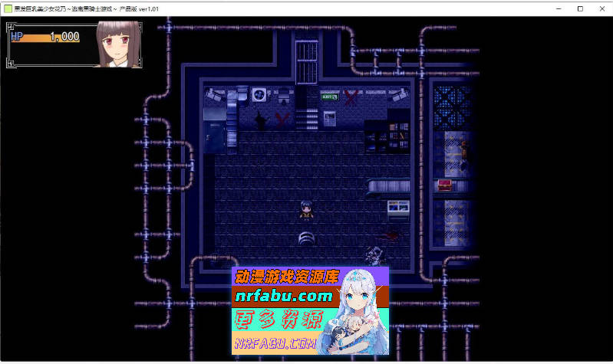Examine the skeleton remains on the floor

click(x=376, y=253)
